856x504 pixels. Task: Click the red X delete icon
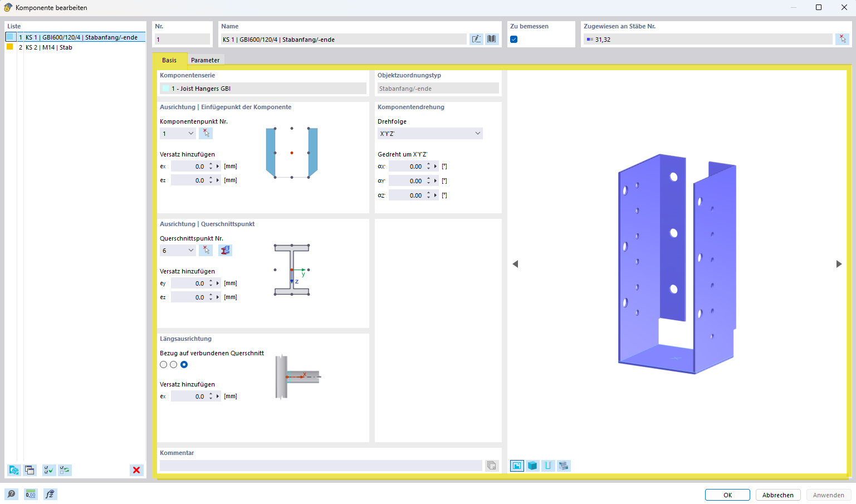coord(136,470)
